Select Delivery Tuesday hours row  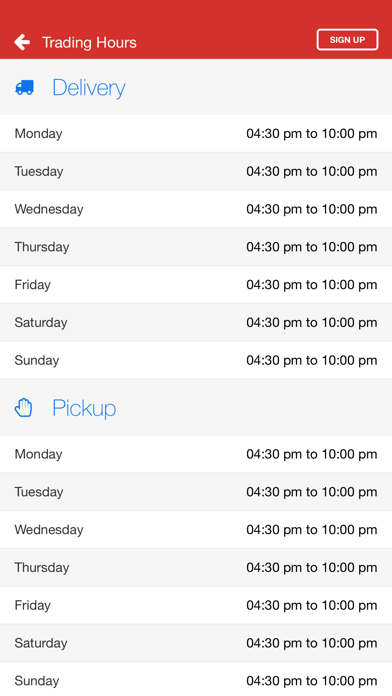(x=196, y=171)
